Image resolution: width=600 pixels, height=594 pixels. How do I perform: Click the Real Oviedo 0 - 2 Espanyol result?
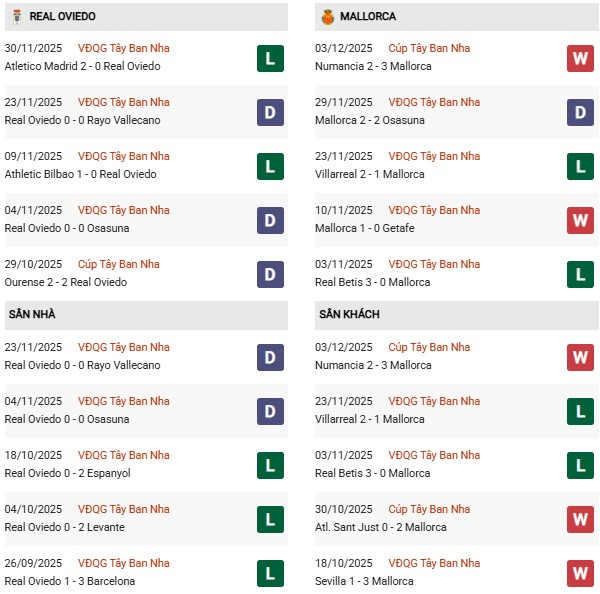pos(68,473)
